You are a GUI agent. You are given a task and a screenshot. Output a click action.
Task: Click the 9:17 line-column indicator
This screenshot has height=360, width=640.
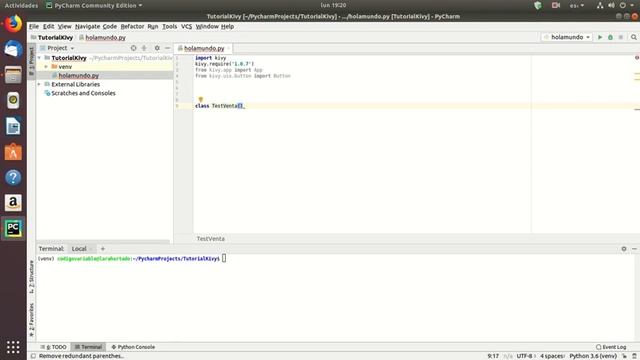click(x=493, y=356)
